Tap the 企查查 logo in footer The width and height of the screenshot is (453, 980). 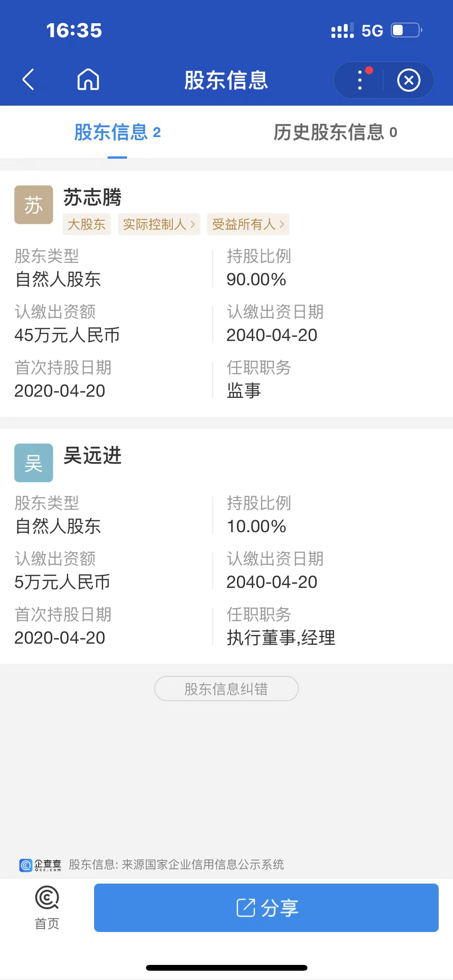pos(40,865)
